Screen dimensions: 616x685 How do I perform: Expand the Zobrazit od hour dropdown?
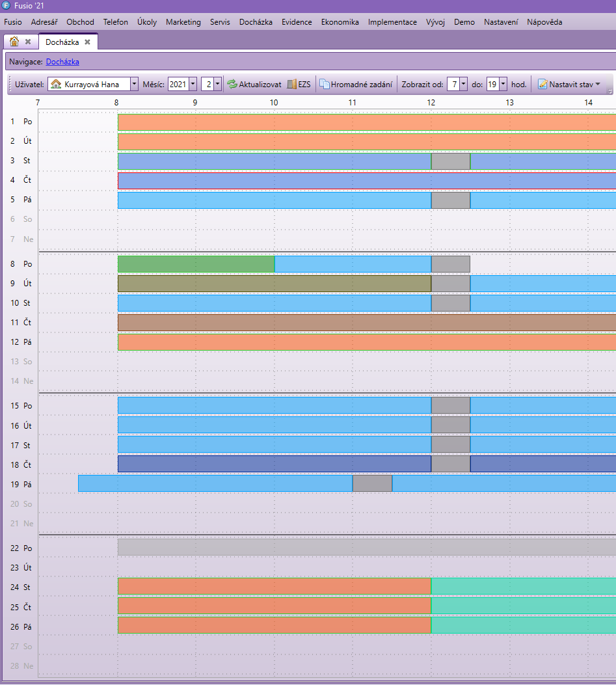coord(463,84)
